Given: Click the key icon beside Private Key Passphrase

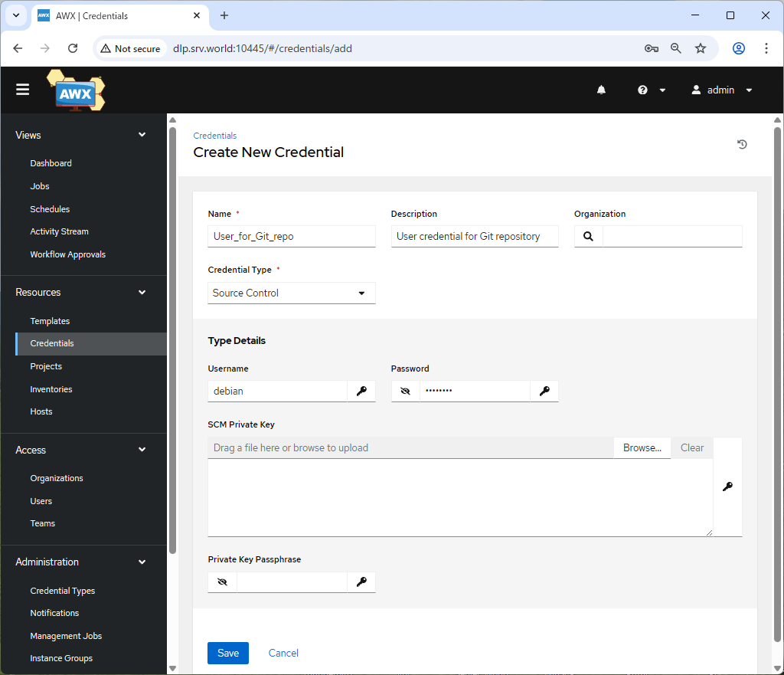Looking at the screenshot, I should 361,582.
